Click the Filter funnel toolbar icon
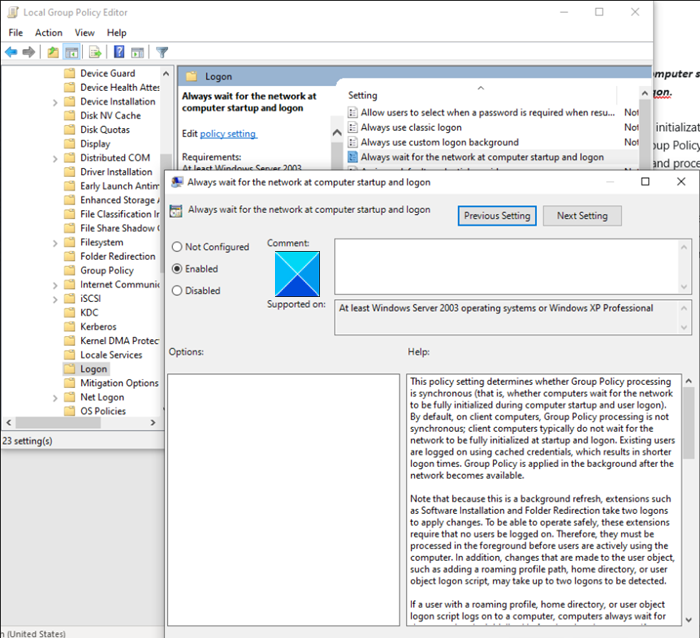The height and width of the screenshot is (638, 700). point(162,52)
